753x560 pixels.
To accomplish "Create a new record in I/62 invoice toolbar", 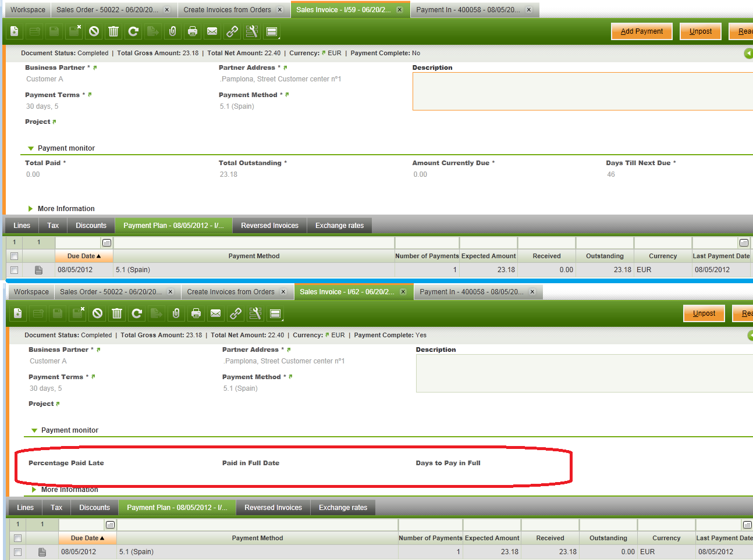I will (x=18, y=313).
